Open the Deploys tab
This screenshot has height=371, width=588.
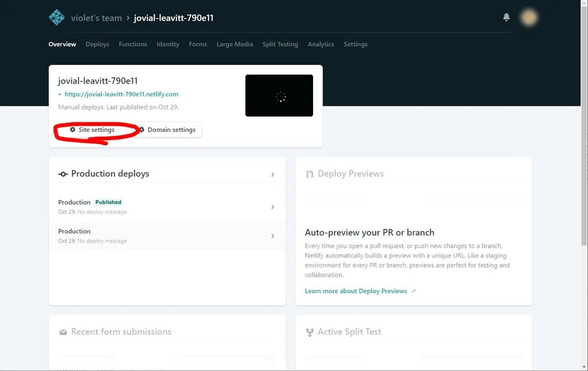[98, 44]
